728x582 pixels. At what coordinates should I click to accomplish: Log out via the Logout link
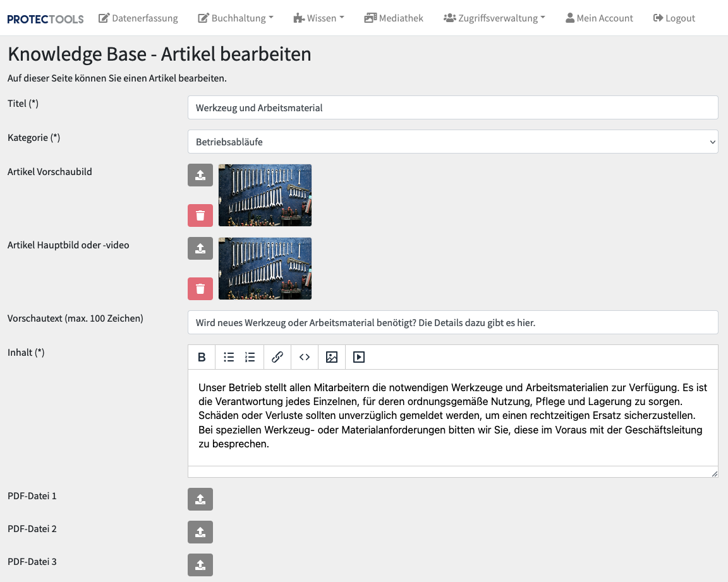674,18
